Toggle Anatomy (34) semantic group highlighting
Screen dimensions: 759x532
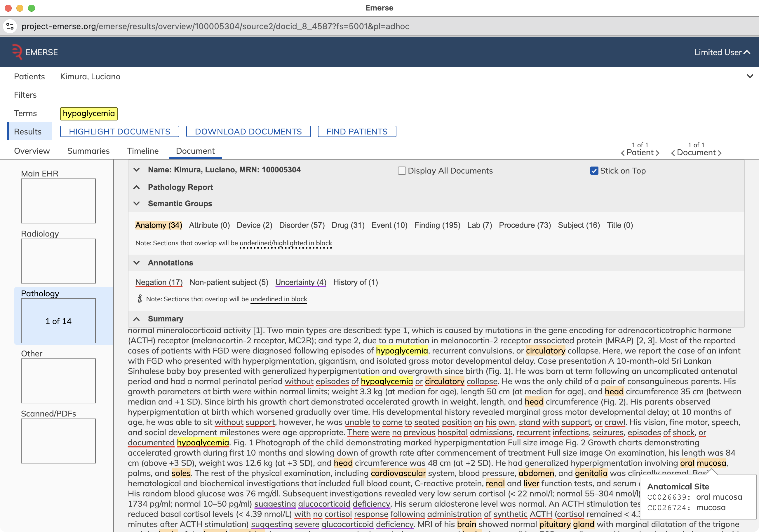point(159,225)
